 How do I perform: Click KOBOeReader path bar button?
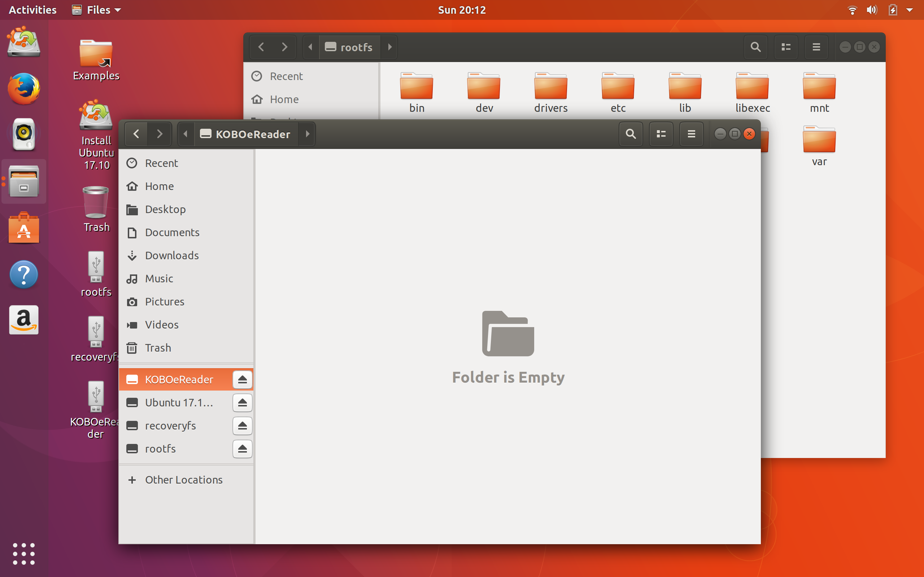[x=246, y=134]
